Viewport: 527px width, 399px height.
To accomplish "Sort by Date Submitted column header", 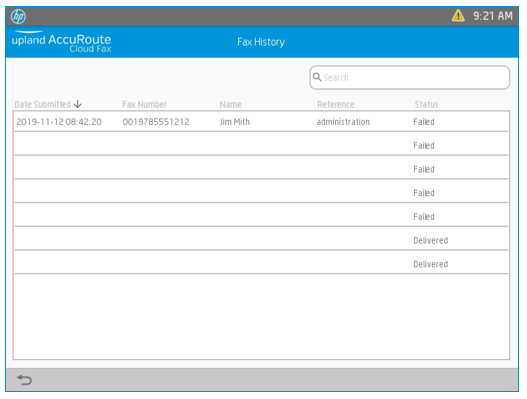I will [43, 104].
